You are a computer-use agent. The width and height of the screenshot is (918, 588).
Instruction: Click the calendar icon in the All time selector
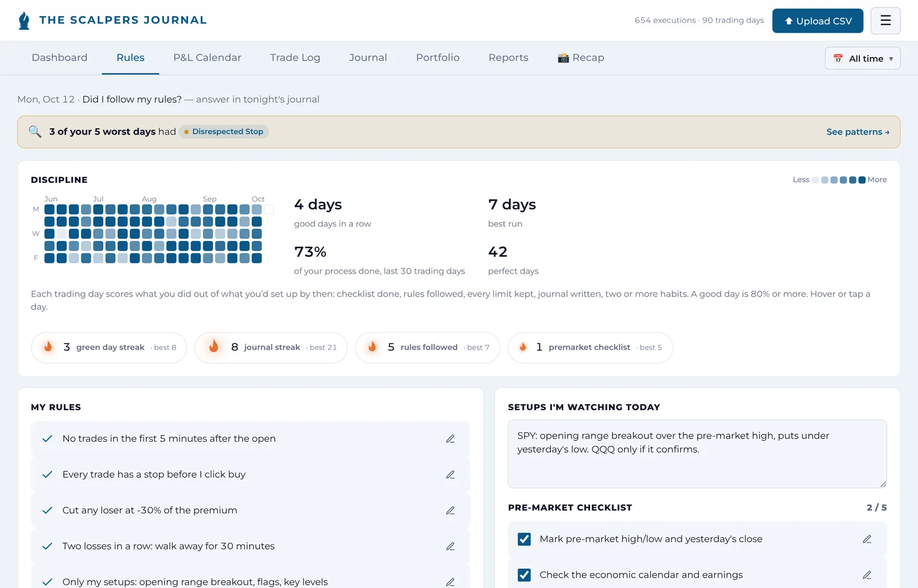coord(838,59)
